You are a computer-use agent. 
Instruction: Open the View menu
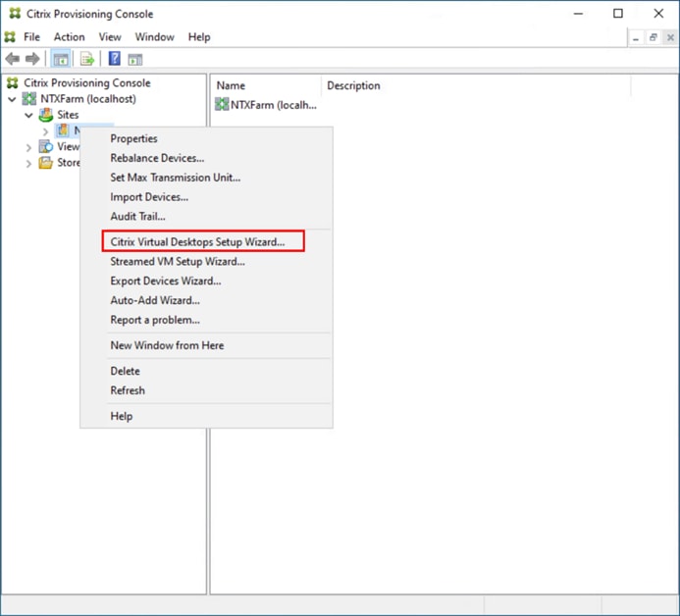pos(110,37)
